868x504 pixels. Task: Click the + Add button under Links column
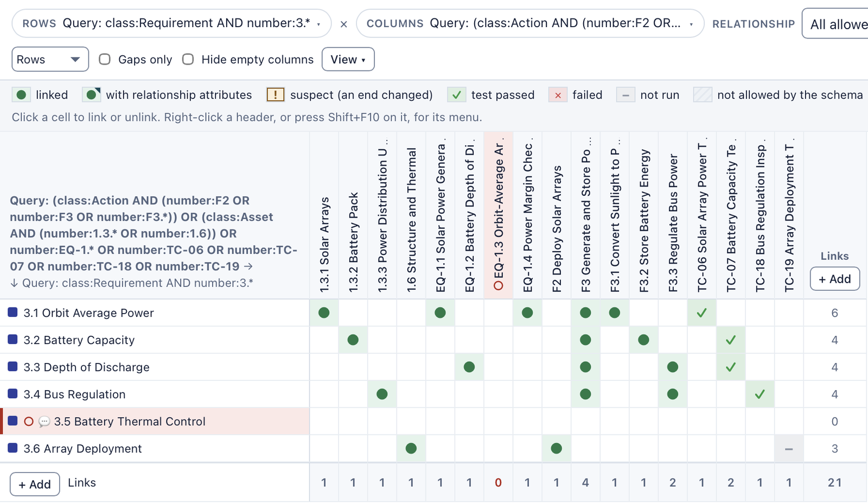834,279
